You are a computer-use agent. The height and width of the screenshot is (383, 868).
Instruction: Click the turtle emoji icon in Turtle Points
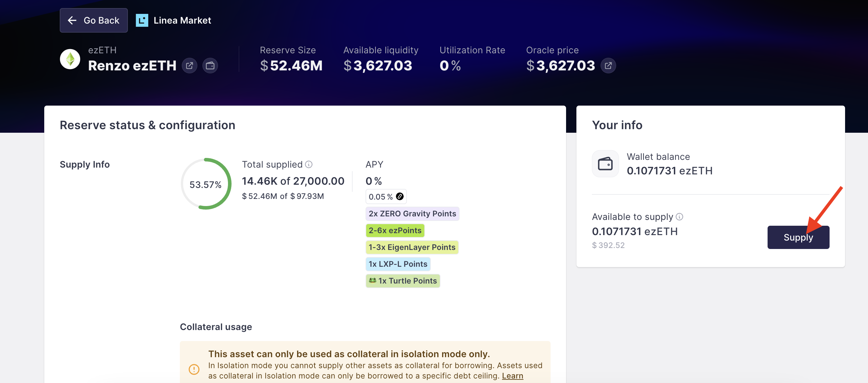372,280
